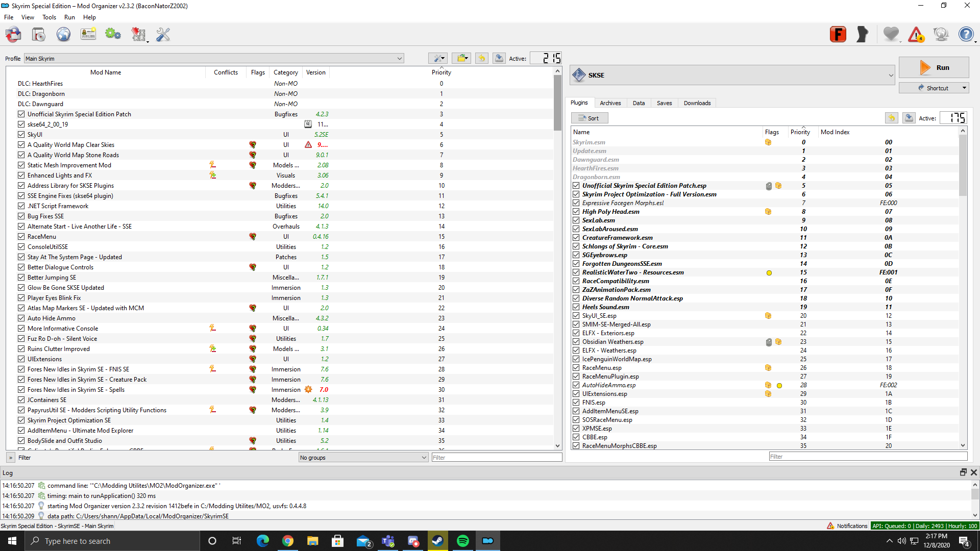The width and height of the screenshot is (980, 551).
Task: Toggle Alternate Start - Live Another Life mod
Action: coord(21,227)
